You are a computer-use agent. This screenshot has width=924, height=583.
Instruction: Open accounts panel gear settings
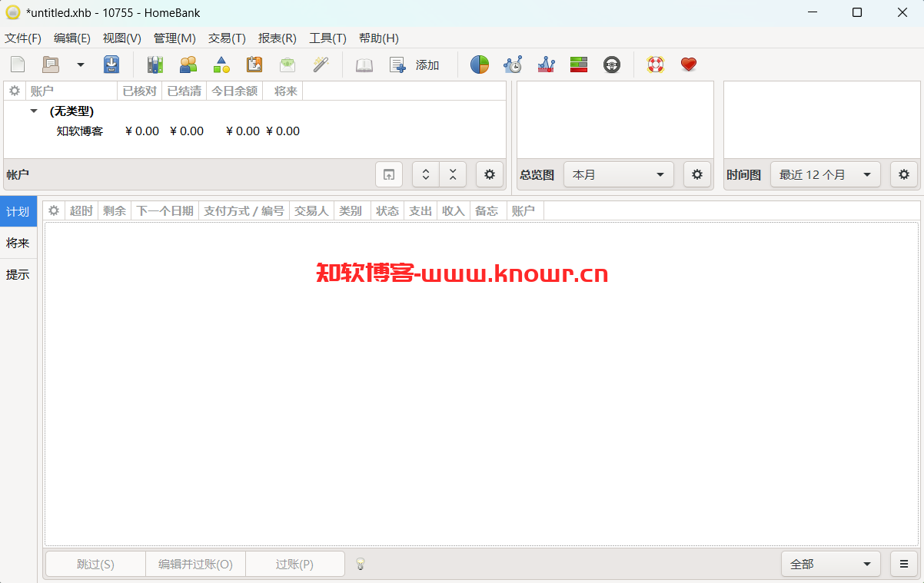[490, 174]
